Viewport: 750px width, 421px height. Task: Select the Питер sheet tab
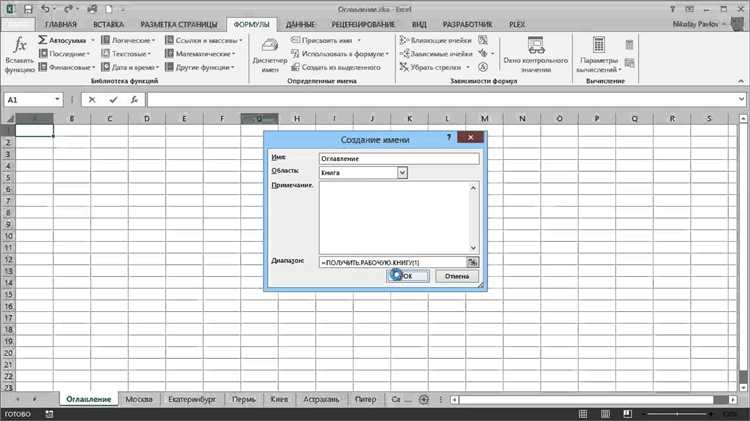coord(365,399)
